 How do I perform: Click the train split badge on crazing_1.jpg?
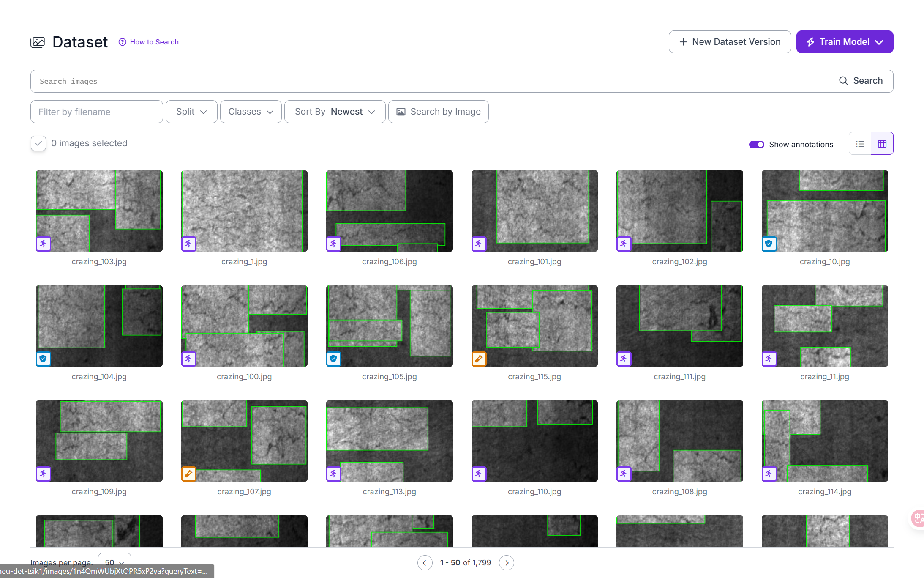[188, 244]
